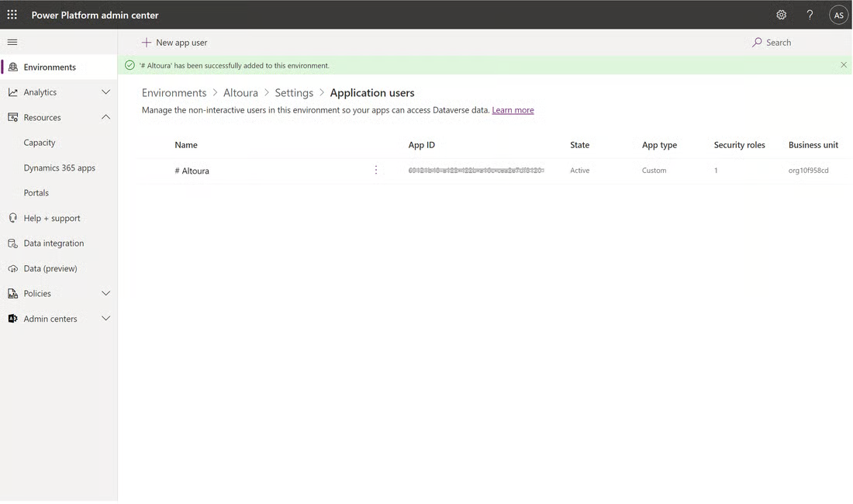Screen dimensions: 853x504
Task: Click the Active state cell
Action: tap(579, 170)
